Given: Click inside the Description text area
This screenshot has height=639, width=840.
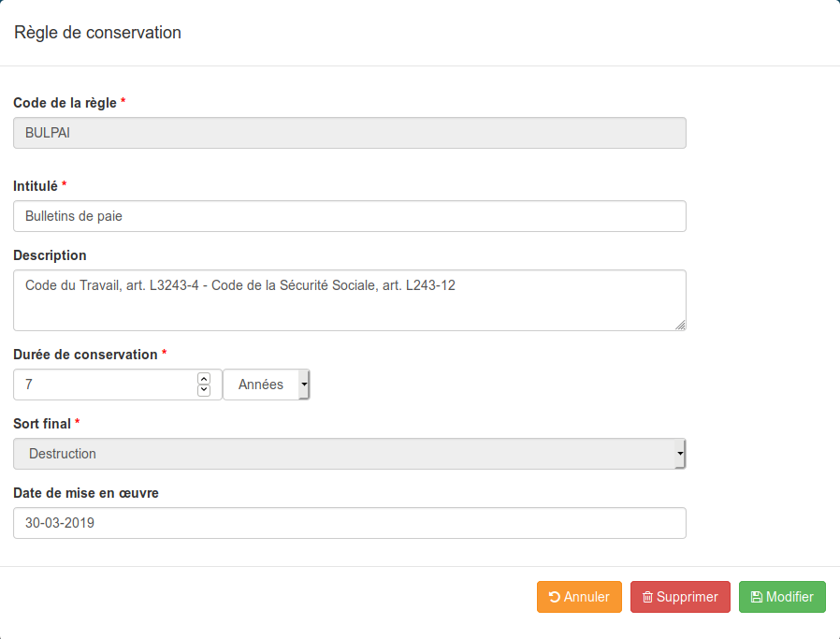Looking at the screenshot, I should pyautogui.click(x=350, y=300).
